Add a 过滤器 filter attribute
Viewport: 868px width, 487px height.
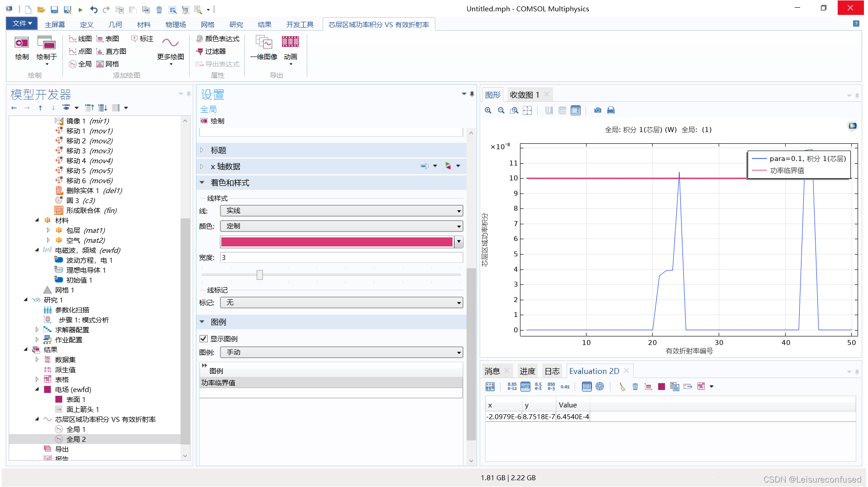point(211,52)
